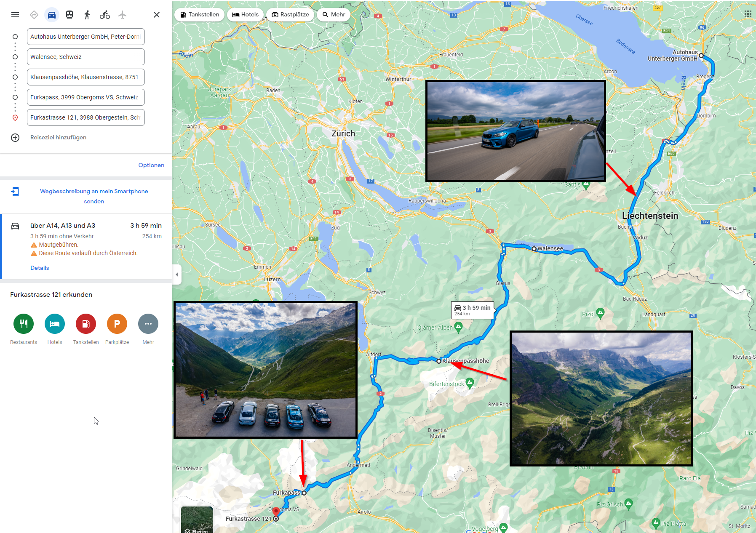Viewport: 756px width, 533px height.
Task: Click the send-to-phone icon
Action: click(x=15, y=192)
